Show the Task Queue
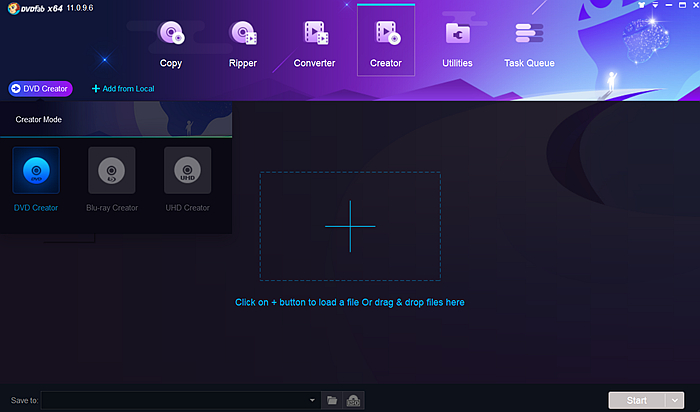The image size is (700, 412). coord(529,44)
